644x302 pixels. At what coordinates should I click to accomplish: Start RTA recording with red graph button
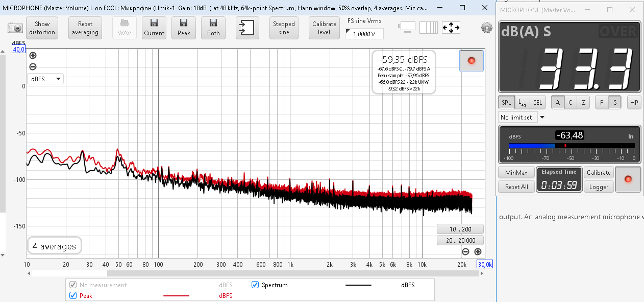[471, 61]
